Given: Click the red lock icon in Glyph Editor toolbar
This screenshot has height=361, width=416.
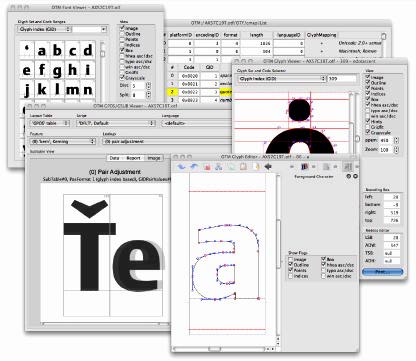Looking at the screenshot, I should [207, 167].
